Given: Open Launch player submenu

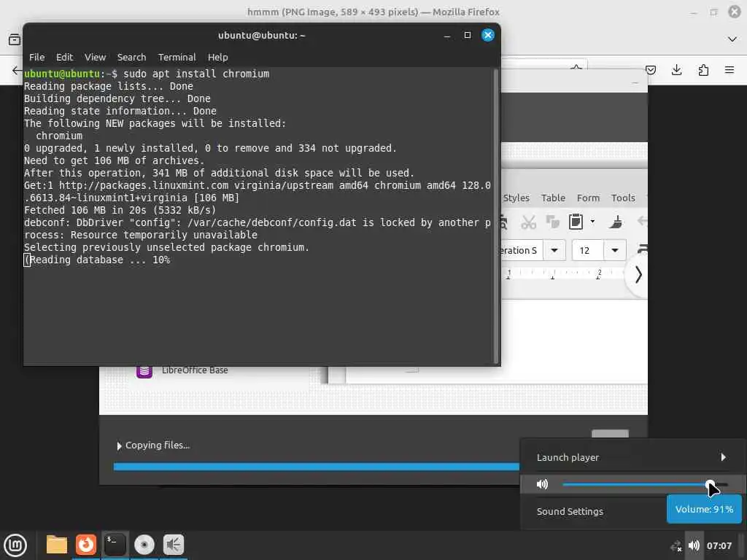Looking at the screenshot, I should click(x=632, y=457).
